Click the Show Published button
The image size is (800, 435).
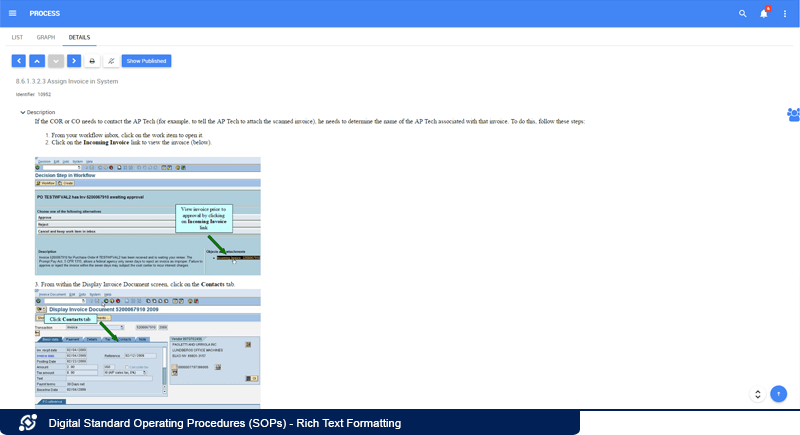[x=146, y=61]
